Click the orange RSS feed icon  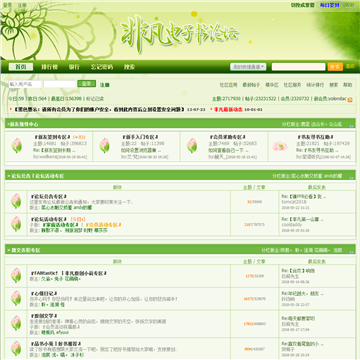[350, 99]
